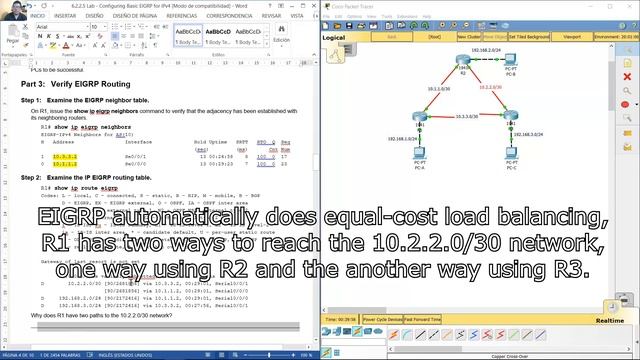Click the Fast Forward Time button
The image size is (640, 360).
[x=423, y=320]
